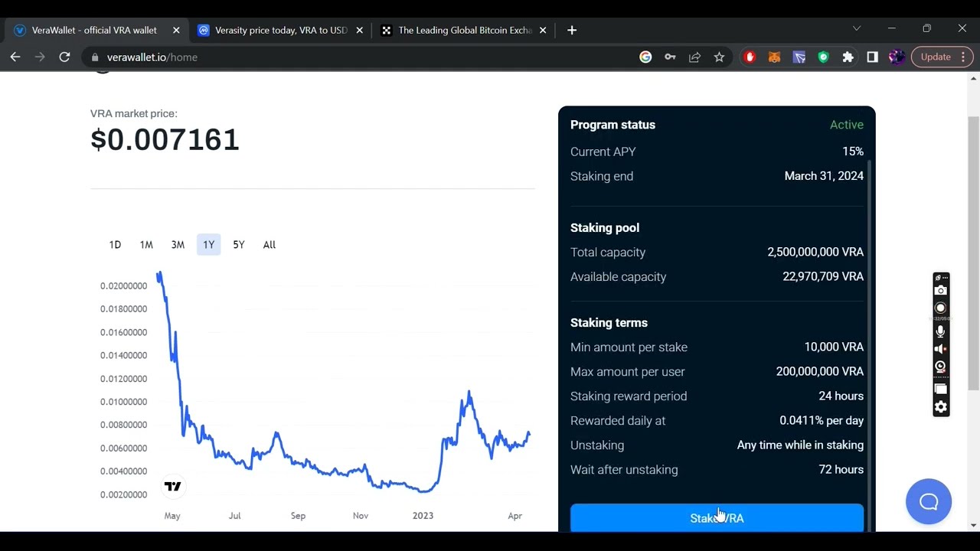Click the Staking pool heading
The height and width of the screenshot is (551, 980).
coord(605,228)
